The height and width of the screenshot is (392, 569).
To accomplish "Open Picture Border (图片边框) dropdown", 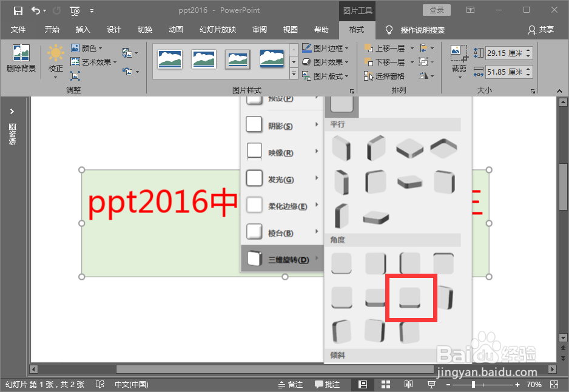I will click(x=325, y=48).
